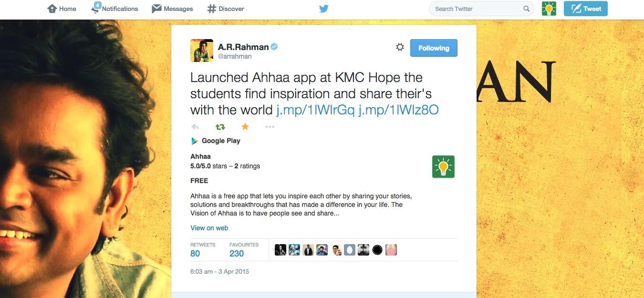
Task: Open the Discover hashtag section
Action: pos(226,9)
